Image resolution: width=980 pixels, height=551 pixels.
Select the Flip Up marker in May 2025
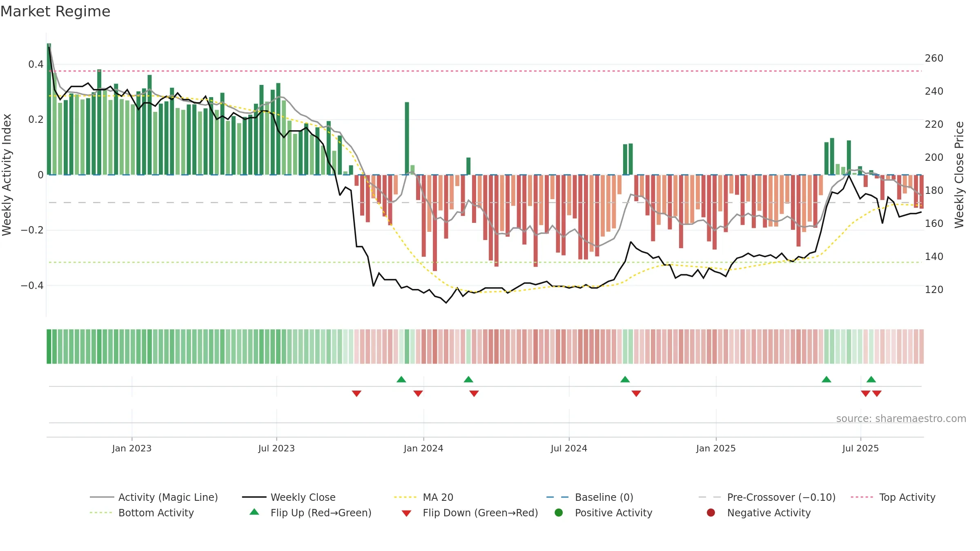pyautogui.click(x=826, y=379)
